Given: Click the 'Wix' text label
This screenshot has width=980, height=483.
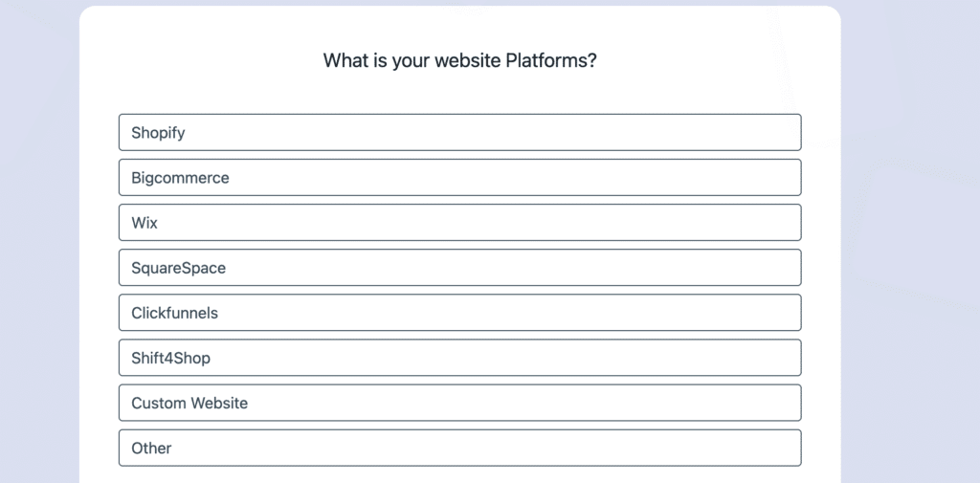Looking at the screenshot, I should point(145,223).
